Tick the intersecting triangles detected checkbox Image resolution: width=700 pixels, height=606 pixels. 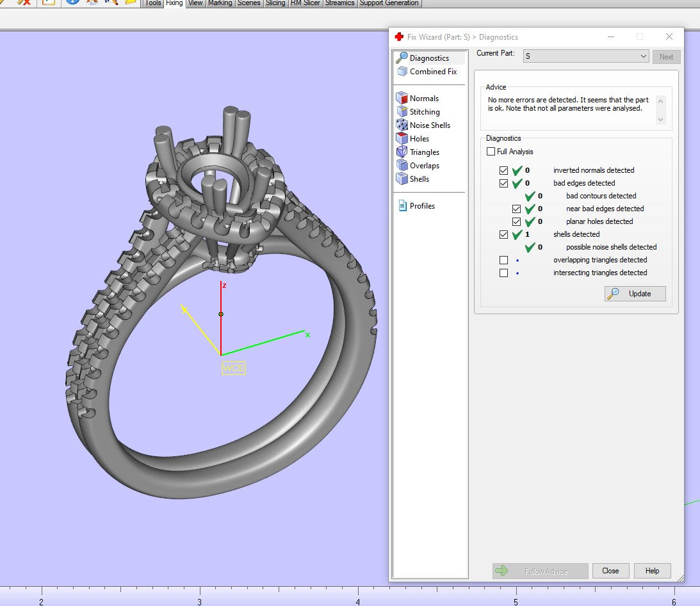(x=504, y=273)
